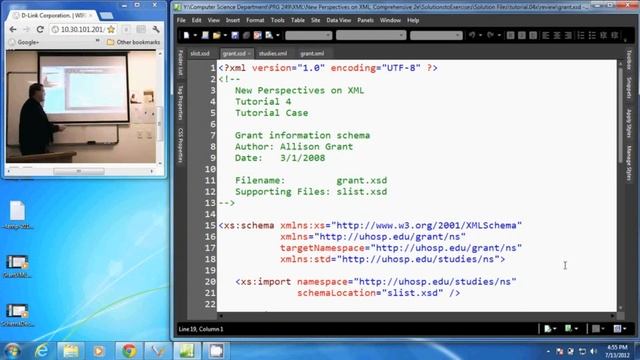This screenshot has width=640, height=360.
Task: Click the Redo arrow icon
Action: click(x=490, y=36)
